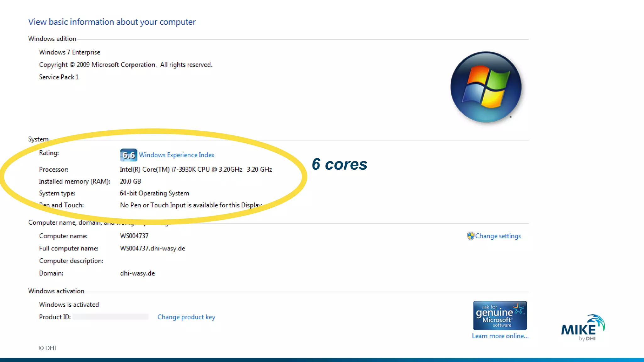Click the MIKE by DHI logo
The width and height of the screenshot is (644, 362).
pyautogui.click(x=583, y=328)
